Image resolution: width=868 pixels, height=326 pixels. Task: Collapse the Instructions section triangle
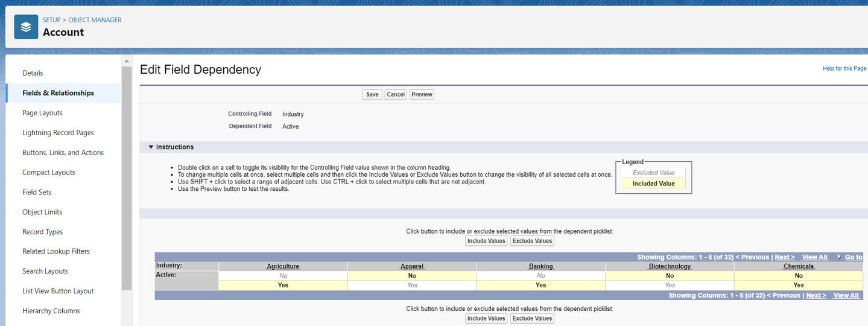click(x=151, y=147)
